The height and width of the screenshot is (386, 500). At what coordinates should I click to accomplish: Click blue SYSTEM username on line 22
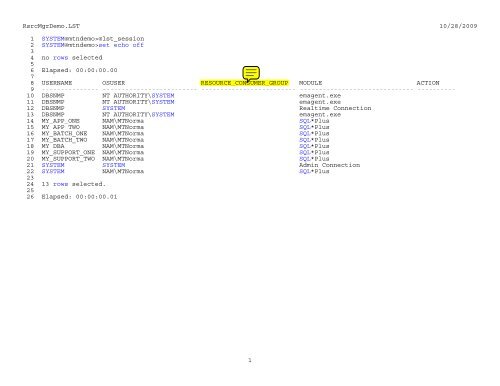(53, 172)
